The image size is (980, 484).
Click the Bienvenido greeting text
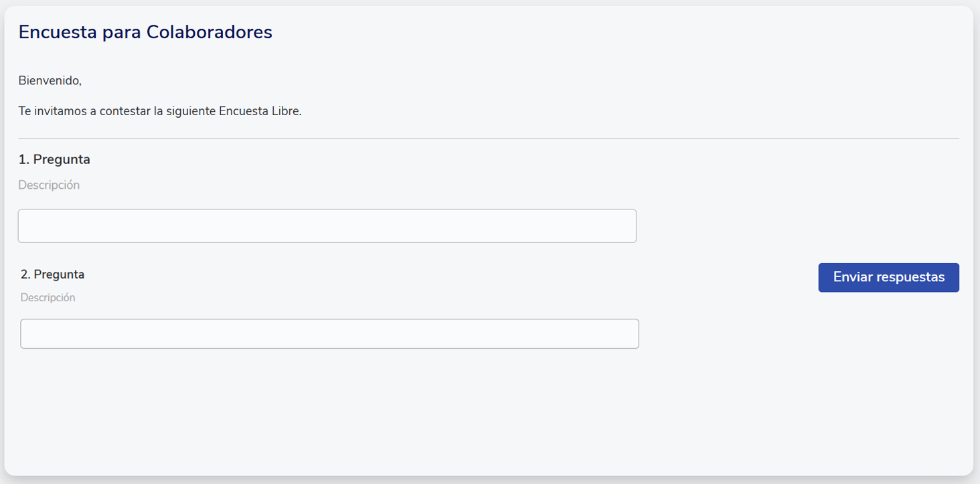pos(50,81)
